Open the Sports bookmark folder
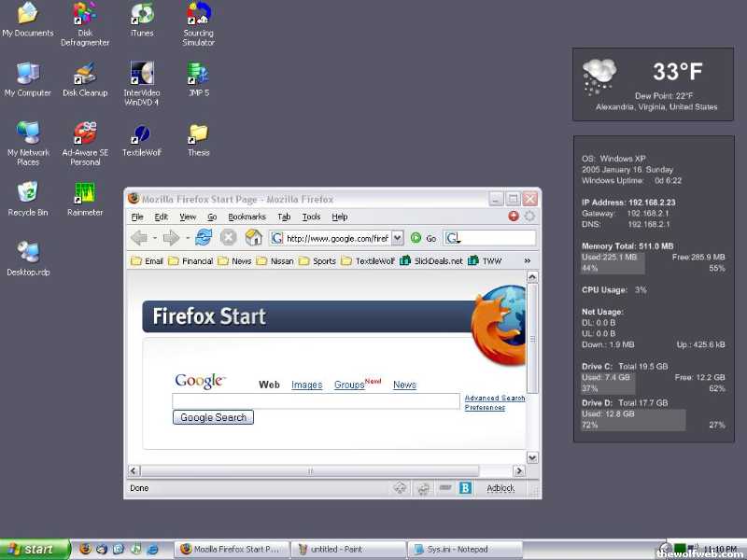 click(324, 261)
